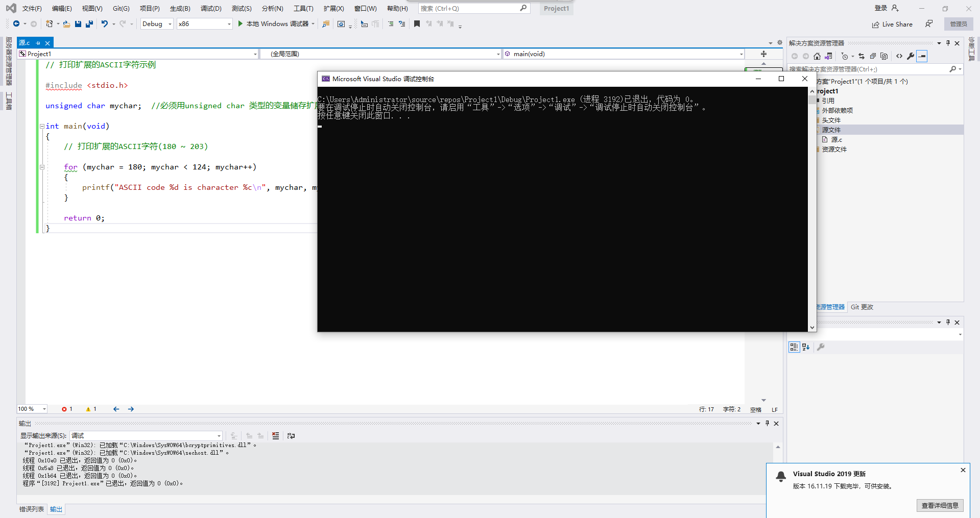The width and height of the screenshot is (980, 518).
Task: Switch views icon in Solution Explorer toolbar
Action: (828, 56)
